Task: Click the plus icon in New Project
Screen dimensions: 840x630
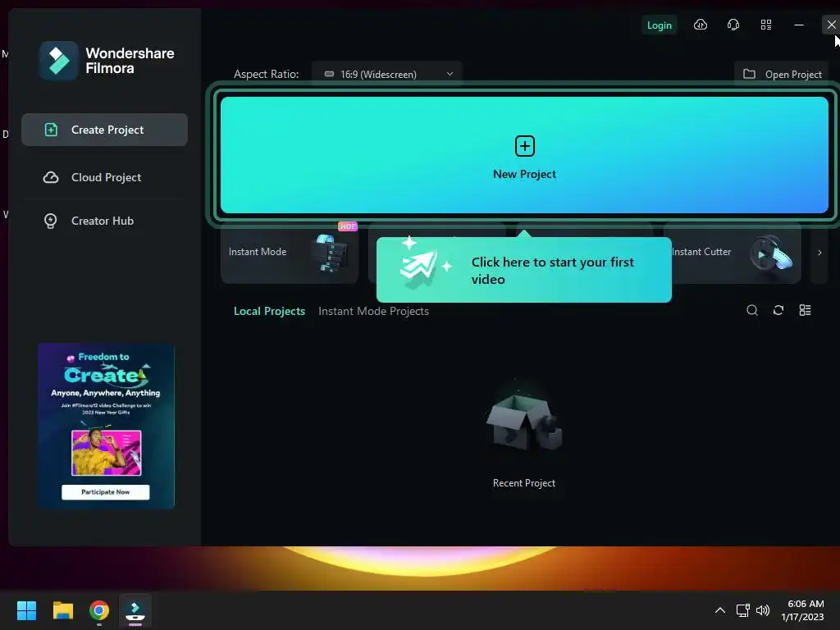Action: 524,146
